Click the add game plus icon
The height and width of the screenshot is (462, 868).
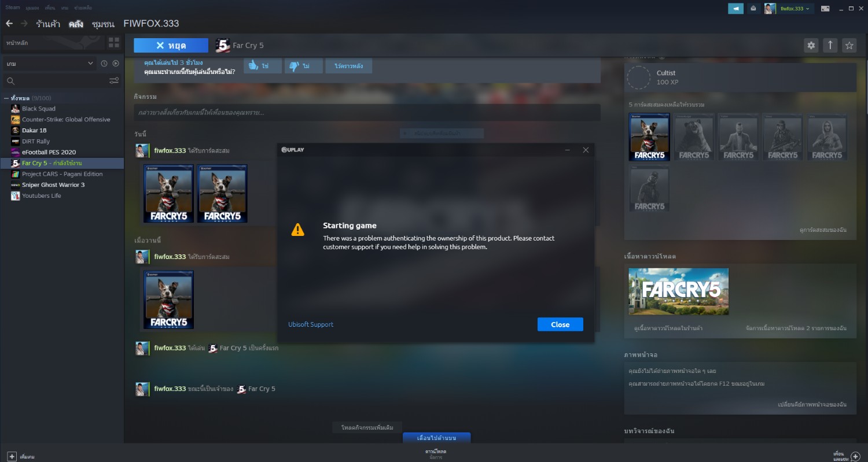pyautogui.click(x=12, y=456)
